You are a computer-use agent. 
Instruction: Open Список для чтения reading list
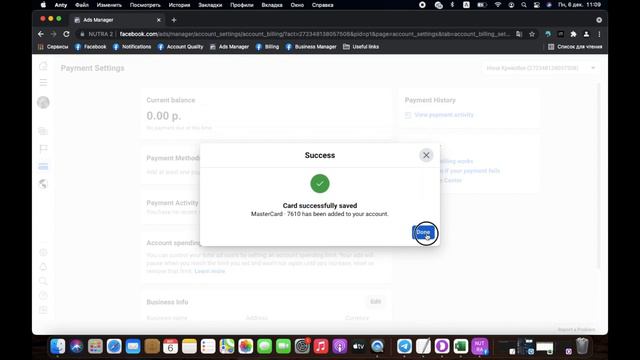click(x=575, y=47)
